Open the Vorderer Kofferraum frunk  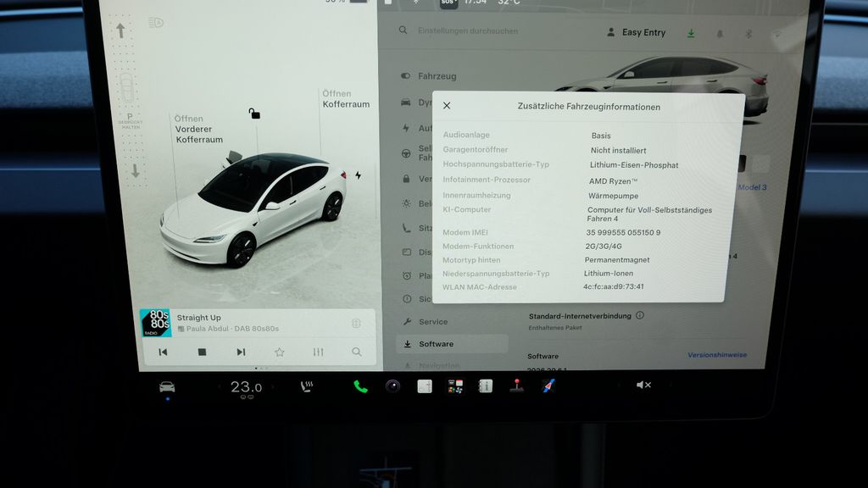pyautogui.click(x=198, y=129)
